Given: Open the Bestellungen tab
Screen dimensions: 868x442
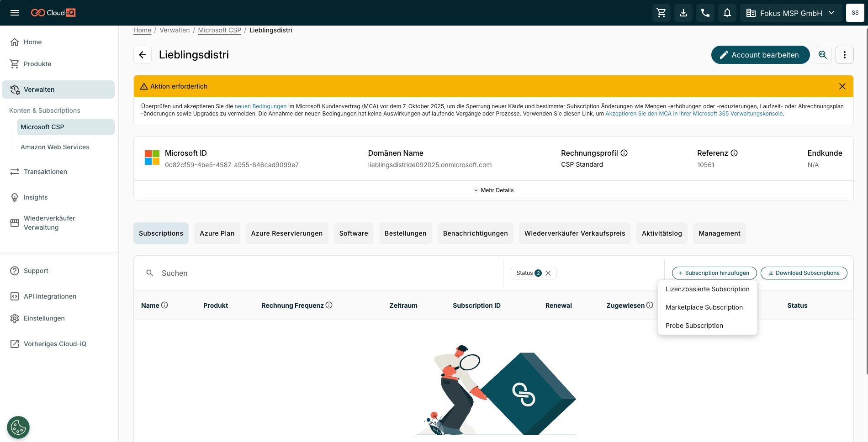Looking at the screenshot, I should (x=406, y=233).
